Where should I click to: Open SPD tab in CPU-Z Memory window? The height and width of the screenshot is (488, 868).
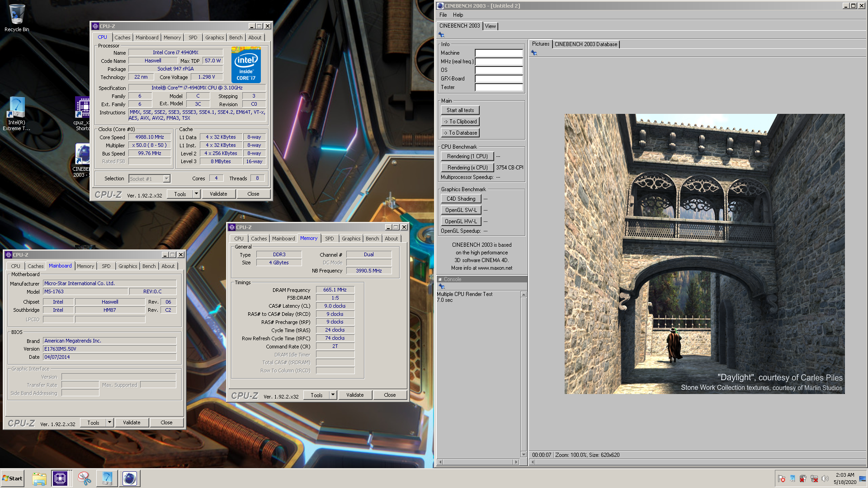click(330, 239)
